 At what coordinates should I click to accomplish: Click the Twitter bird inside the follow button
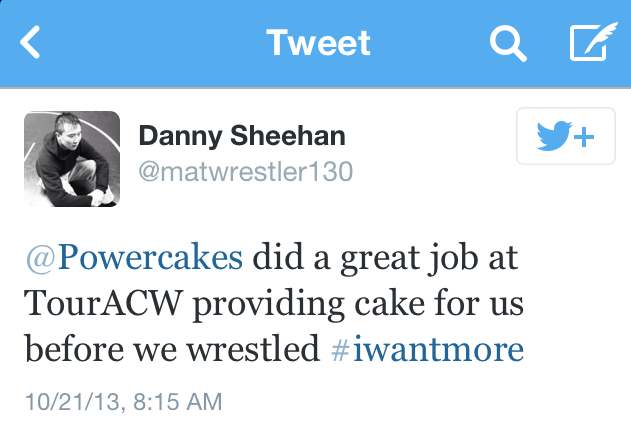[x=551, y=137]
